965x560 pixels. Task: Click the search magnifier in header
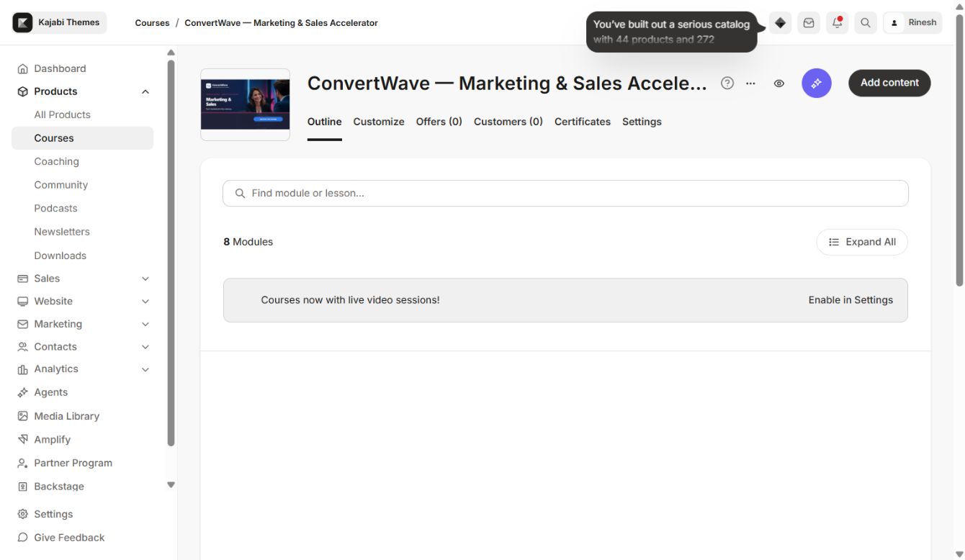tap(866, 23)
